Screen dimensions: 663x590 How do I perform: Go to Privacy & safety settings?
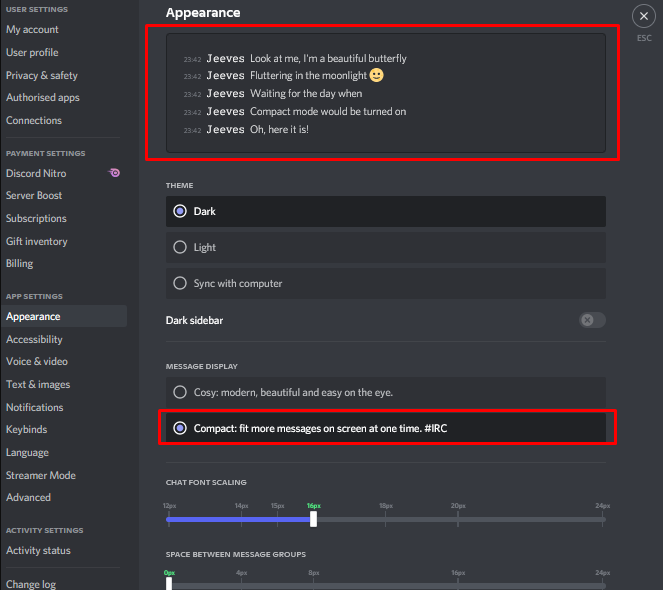pos(42,75)
